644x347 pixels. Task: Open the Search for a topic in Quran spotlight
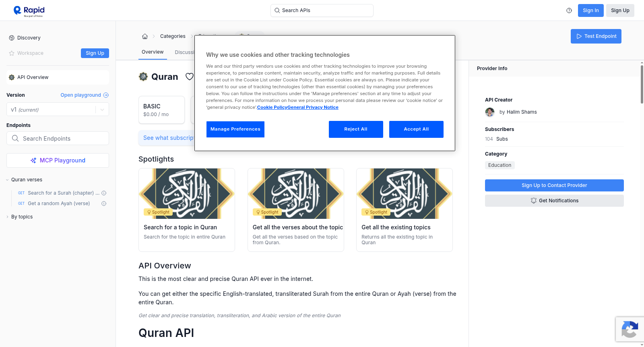(x=187, y=210)
